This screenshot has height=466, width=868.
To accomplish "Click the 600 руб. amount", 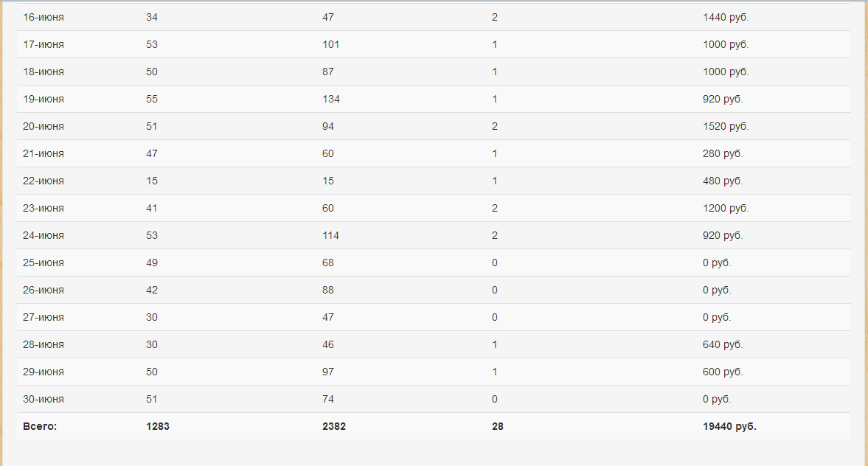I will 723,372.
